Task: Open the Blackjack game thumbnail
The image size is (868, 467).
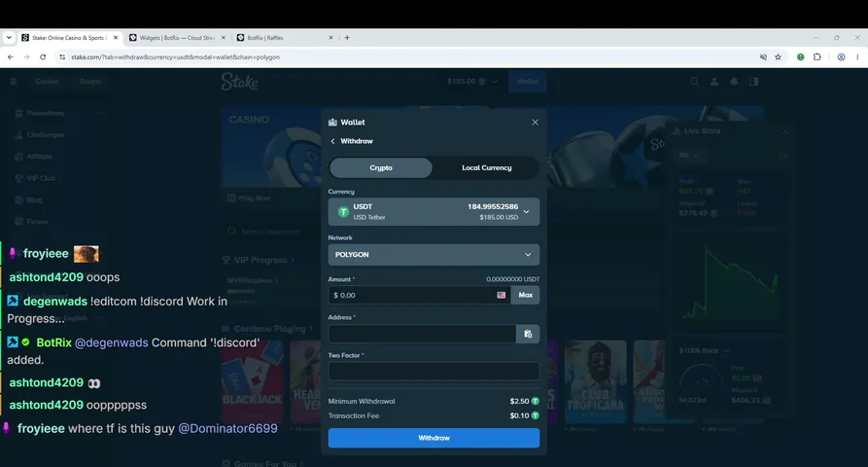Action: 253,381
